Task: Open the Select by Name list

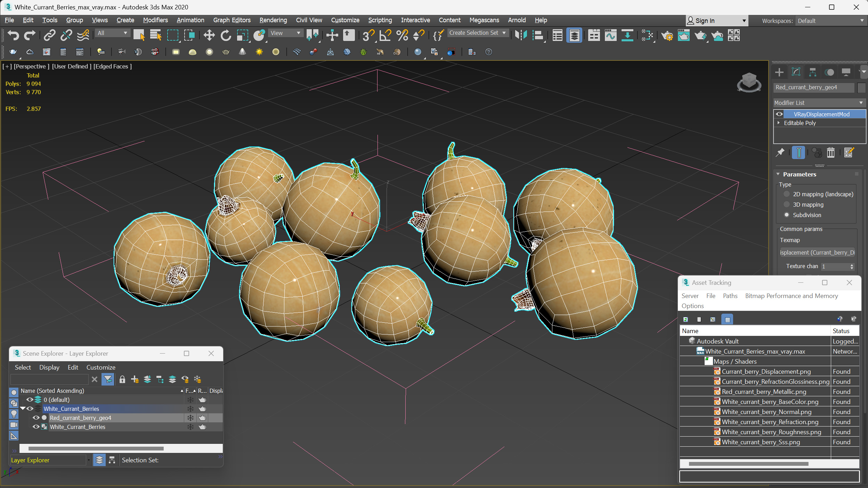Action: click(x=156, y=35)
